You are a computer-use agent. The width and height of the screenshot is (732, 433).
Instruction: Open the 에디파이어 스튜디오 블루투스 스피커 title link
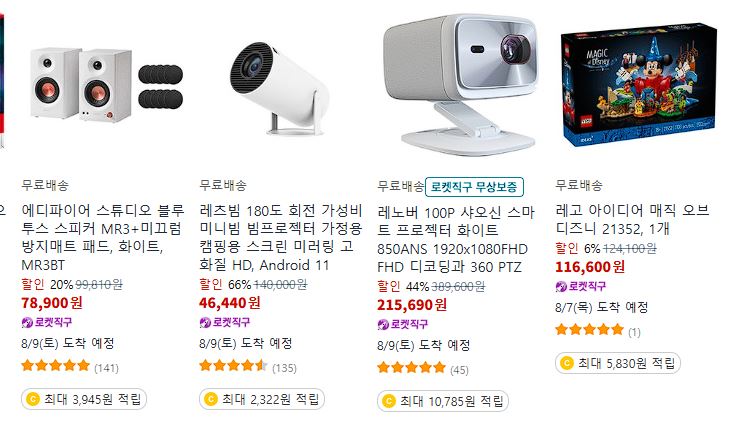[103, 237]
